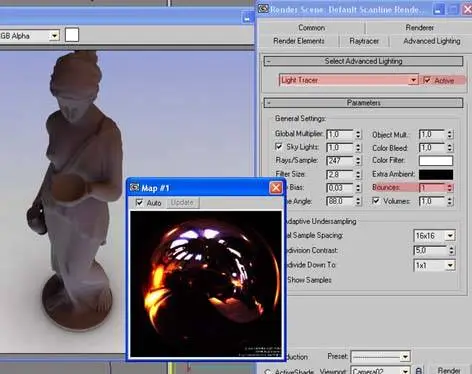Click the Bounces value field
This screenshot has width=472, height=374.
pos(432,188)
